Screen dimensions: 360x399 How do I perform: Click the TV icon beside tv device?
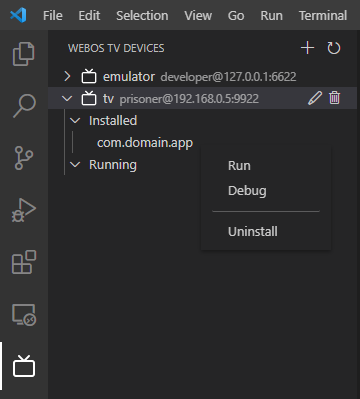pyautogui.click(x=89, y=98)
